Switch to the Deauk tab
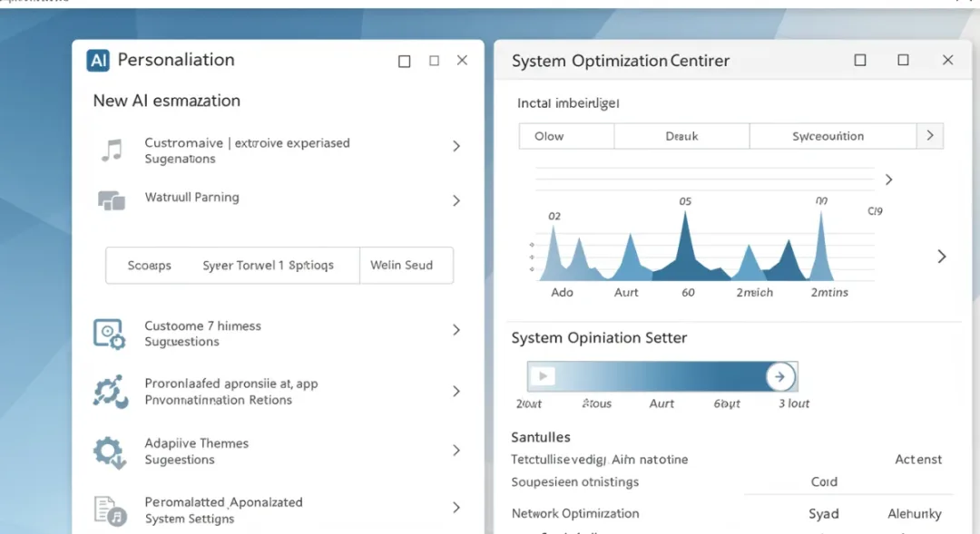The image size is (980, 534). point(681,136)
